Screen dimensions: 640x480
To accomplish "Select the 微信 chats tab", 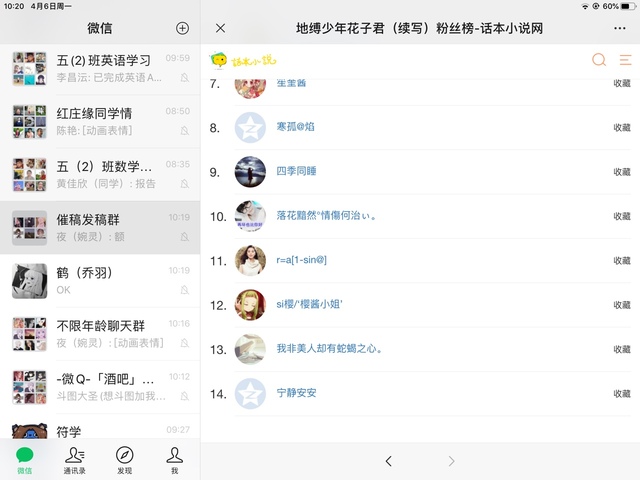I will [24, 460].
